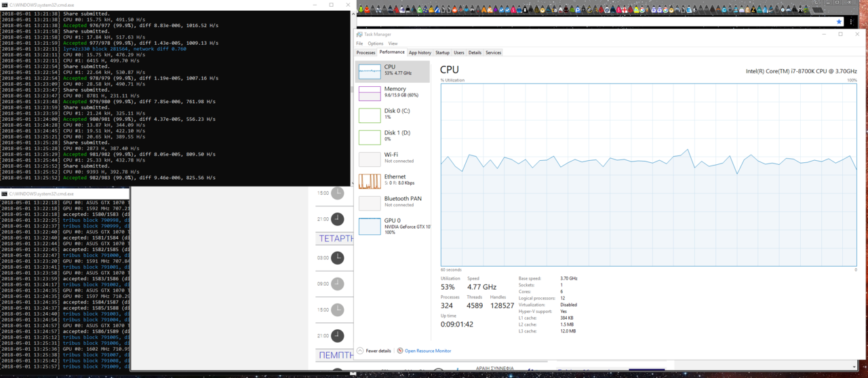This screenshot has height=378, width=868.
Task: Switch to the Processes tab
Action: tap(366, 52)
